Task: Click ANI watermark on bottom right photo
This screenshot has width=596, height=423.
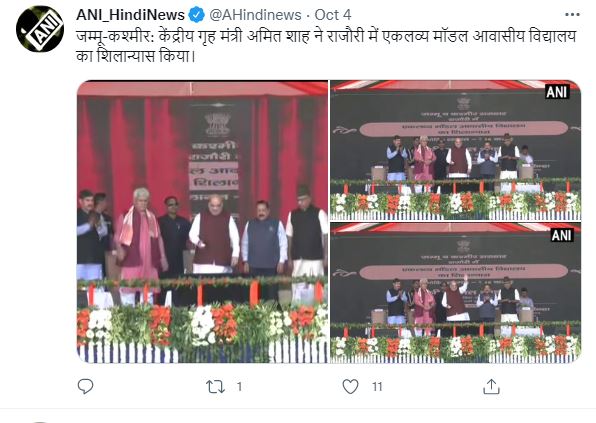Action: tap(561, 235)
